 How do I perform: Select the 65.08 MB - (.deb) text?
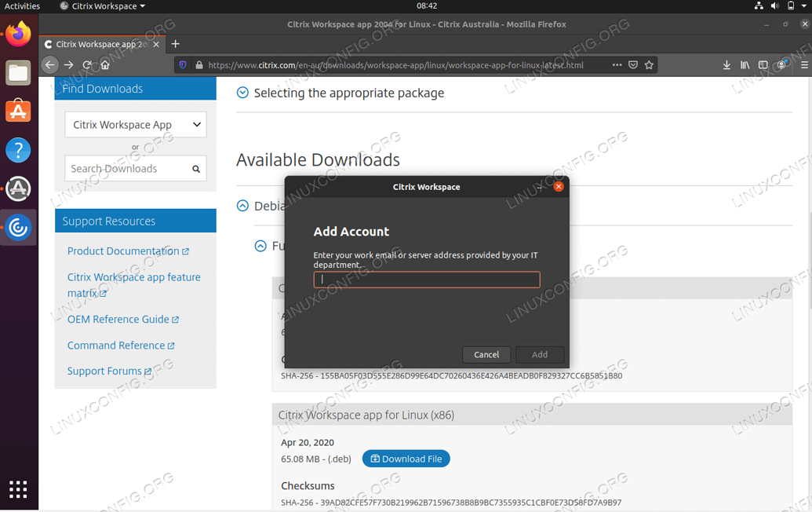(316, 459)
